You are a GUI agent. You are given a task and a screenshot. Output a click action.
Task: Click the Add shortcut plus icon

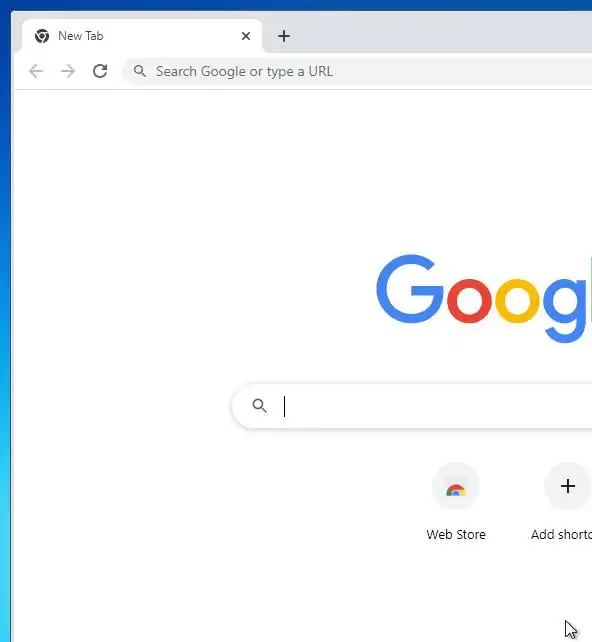(x=567, y=486)
